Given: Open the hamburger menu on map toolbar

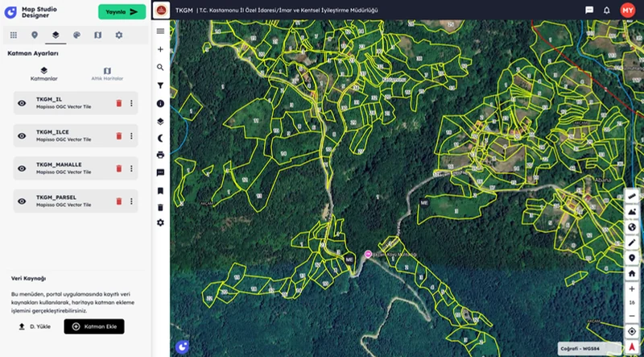Looking at the screenshot, I should point(160,31).
